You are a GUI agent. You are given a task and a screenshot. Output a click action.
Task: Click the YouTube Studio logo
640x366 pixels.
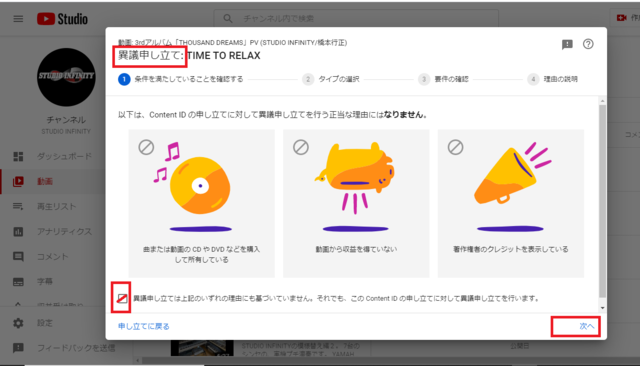tap(62, 19)
